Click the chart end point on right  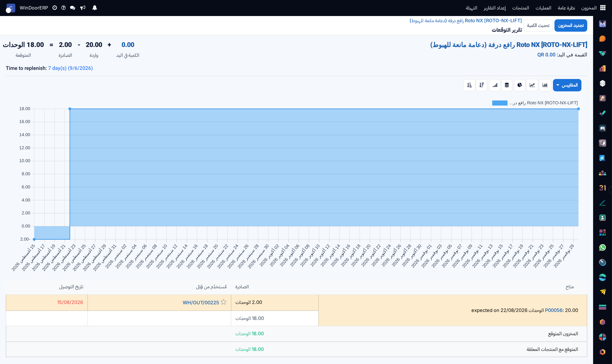click(x=578, y=109)
